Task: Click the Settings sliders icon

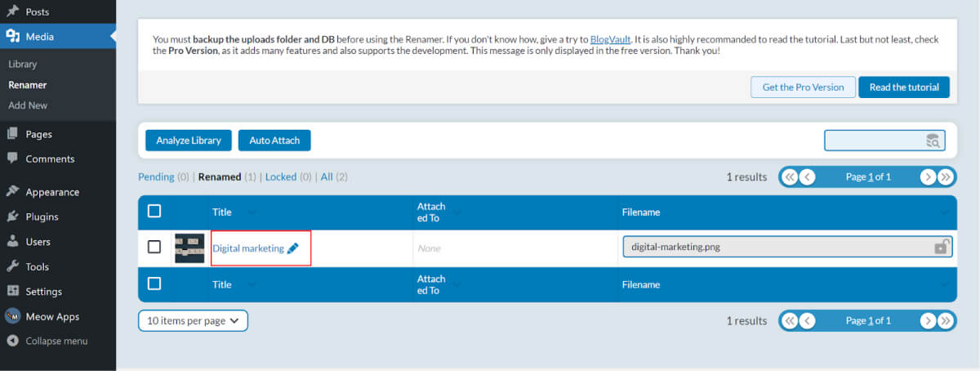Action: click(x=12, y=292)
